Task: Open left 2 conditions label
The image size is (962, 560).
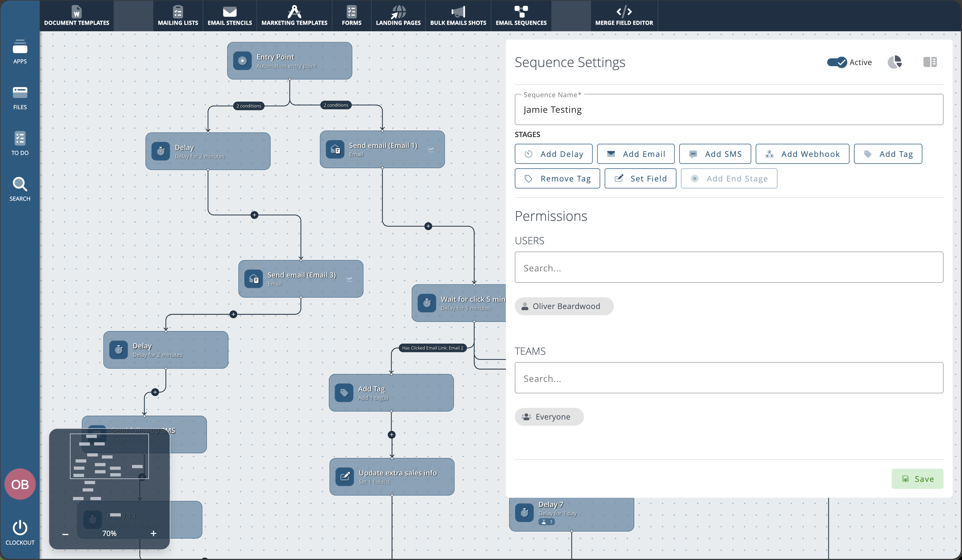Action: click(248, 106)
